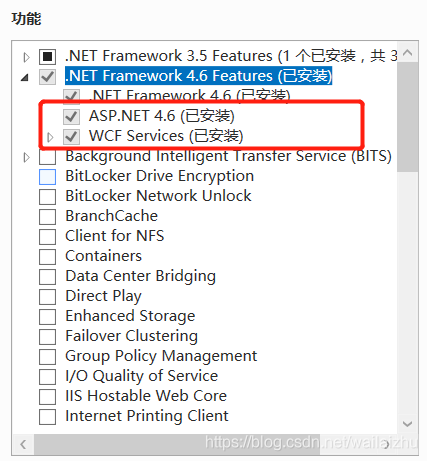427x461 pixels.
Task: Select IIS Hostable Web Core label
Action: [x=146, y=396]
